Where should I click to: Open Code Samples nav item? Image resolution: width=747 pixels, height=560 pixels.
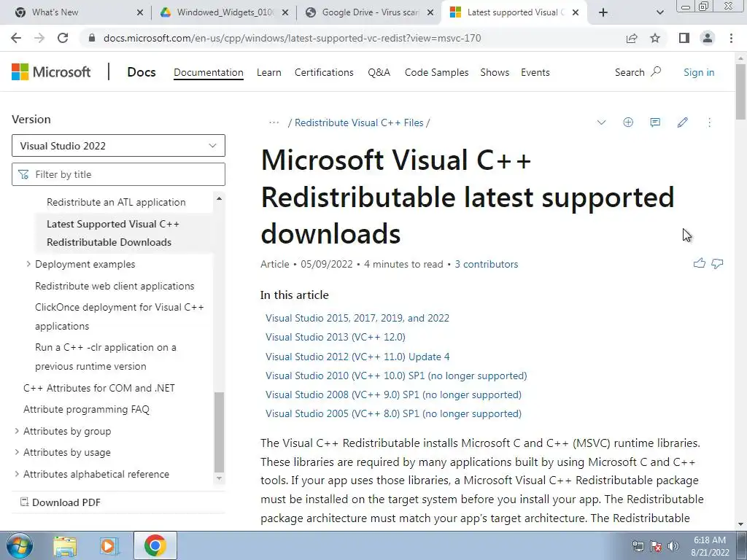[436, 72]
